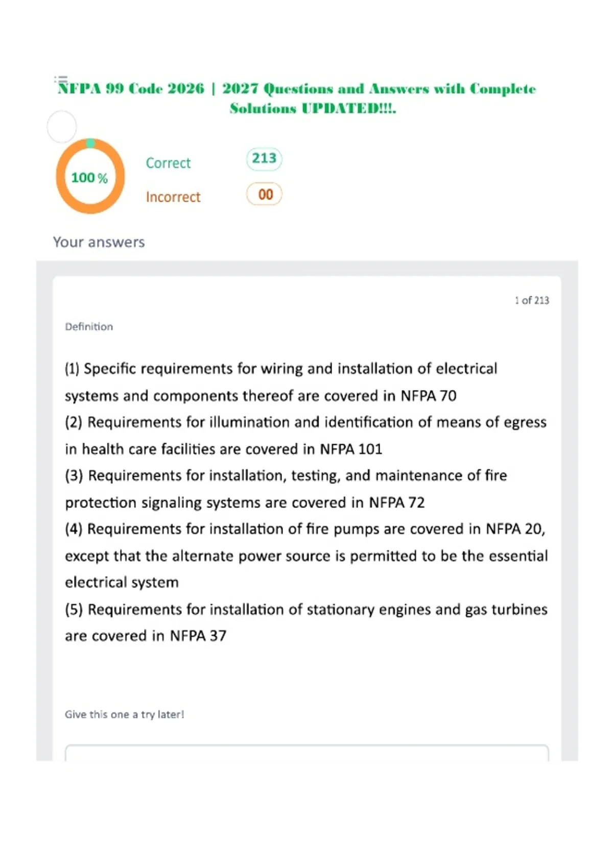Click item (3) about NFPA 72 signaling
The width and height of the screenshot is (613, 868).
[x=286, y=489]
